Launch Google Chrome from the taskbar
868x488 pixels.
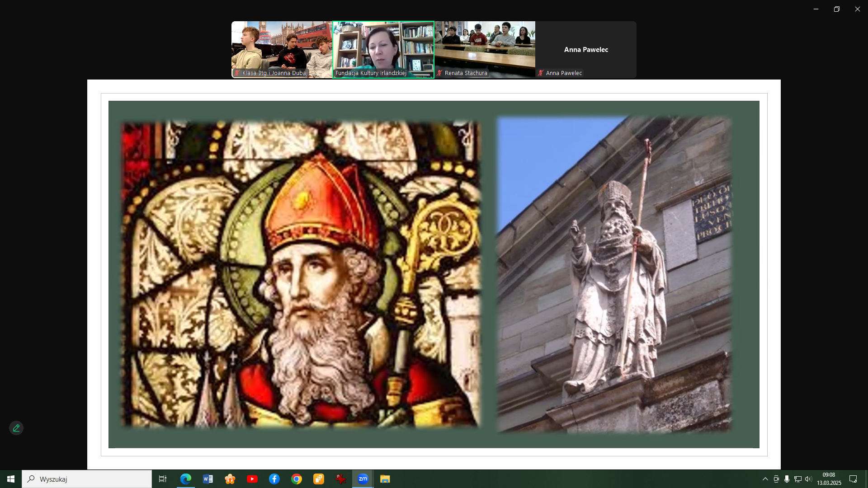click(297, 479)
